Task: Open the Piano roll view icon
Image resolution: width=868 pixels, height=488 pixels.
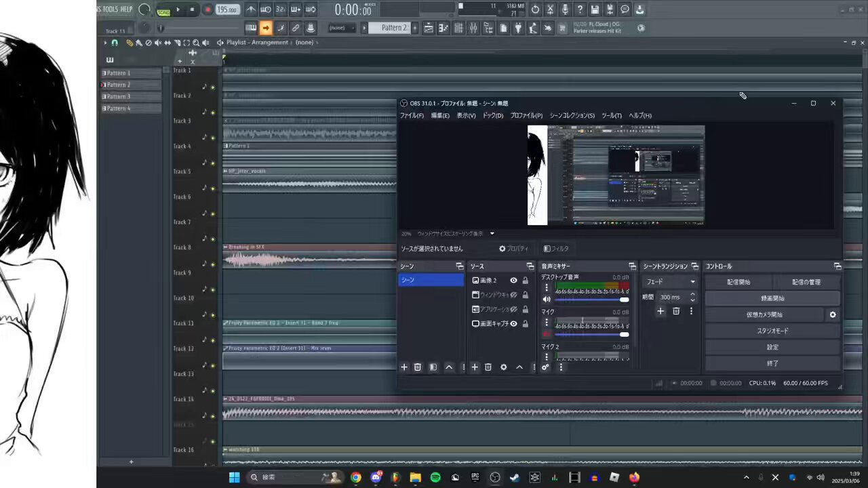Action: pyautogui.click(x=443, y=28)
